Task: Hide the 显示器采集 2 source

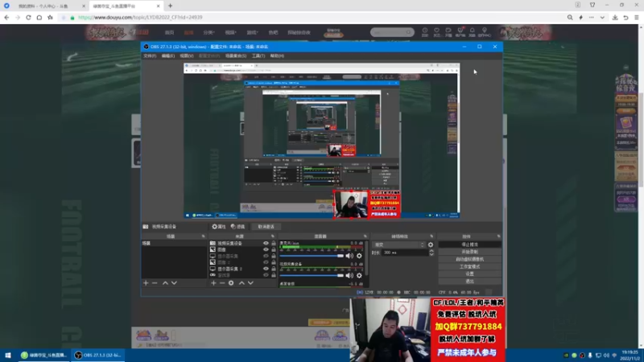Action: coord(266,269)
